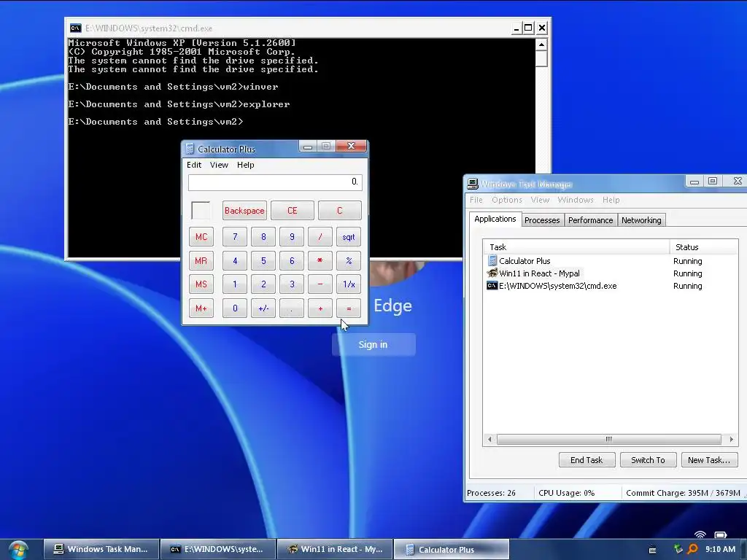
Task: Click the MR memory recall button
Action: [x=201, y=260]
